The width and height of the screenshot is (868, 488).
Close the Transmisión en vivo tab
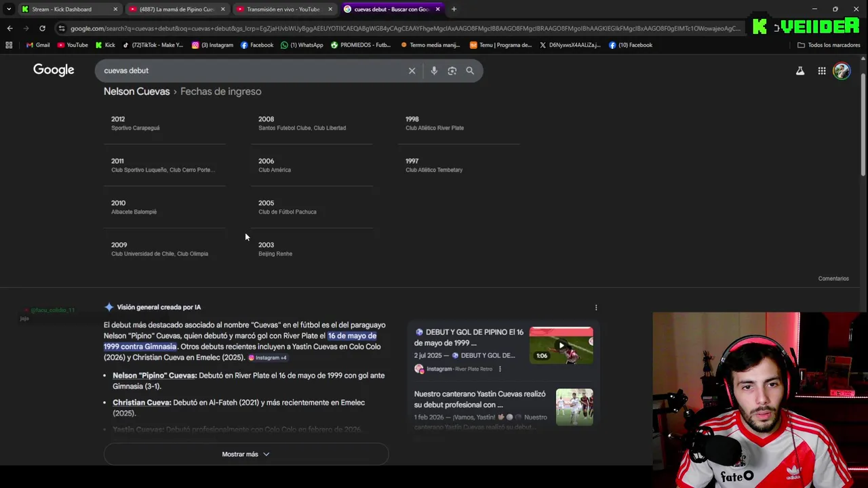click(x=330, y=9)
